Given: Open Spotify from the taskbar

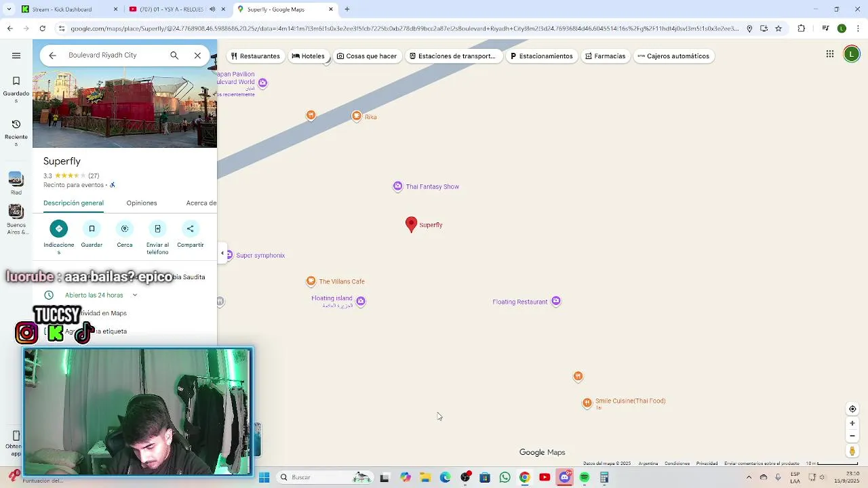Looking at the screenshot, I should [x=585, y=477].
